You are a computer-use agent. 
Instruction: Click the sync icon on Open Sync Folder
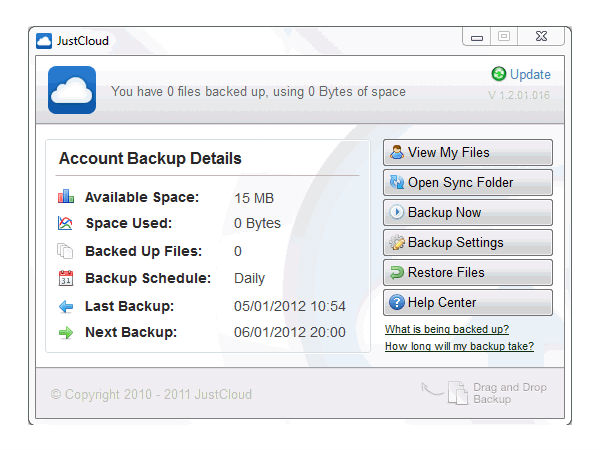point(397,182)
